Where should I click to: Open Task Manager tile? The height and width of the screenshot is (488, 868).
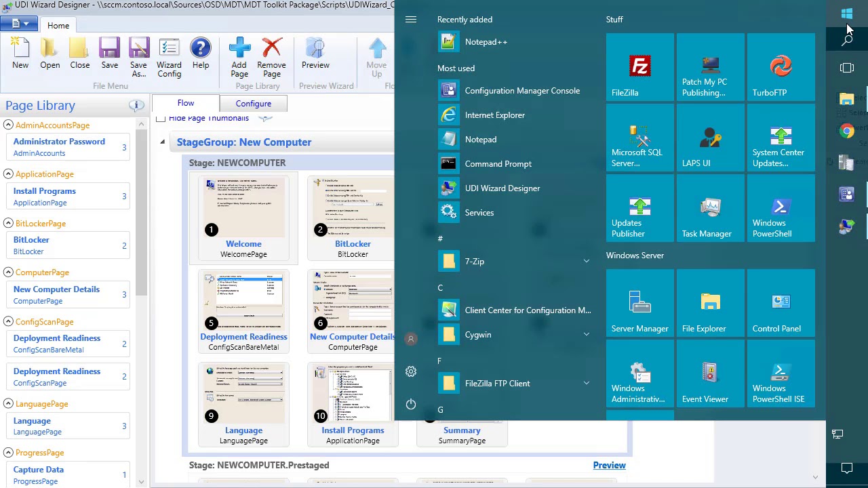(x=711, y=209)
